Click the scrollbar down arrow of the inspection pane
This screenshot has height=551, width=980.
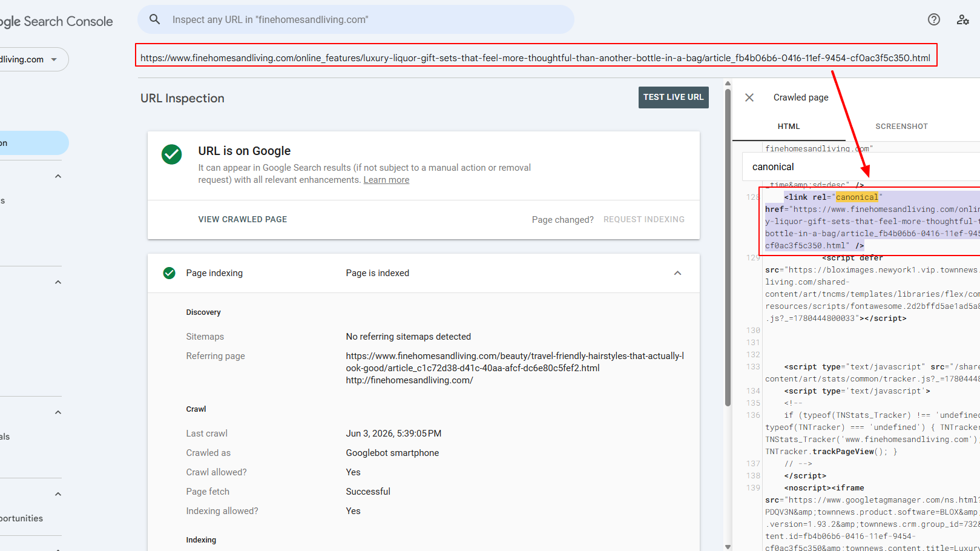[x=728, y=546]
